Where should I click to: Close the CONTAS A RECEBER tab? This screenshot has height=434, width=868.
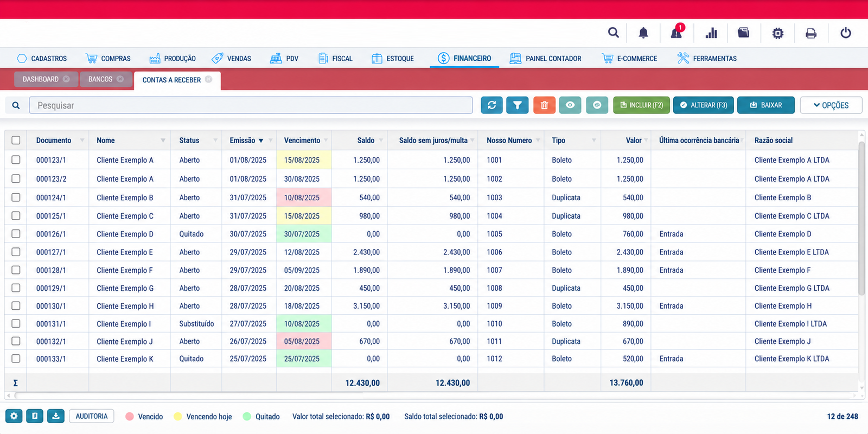point(208,79)
